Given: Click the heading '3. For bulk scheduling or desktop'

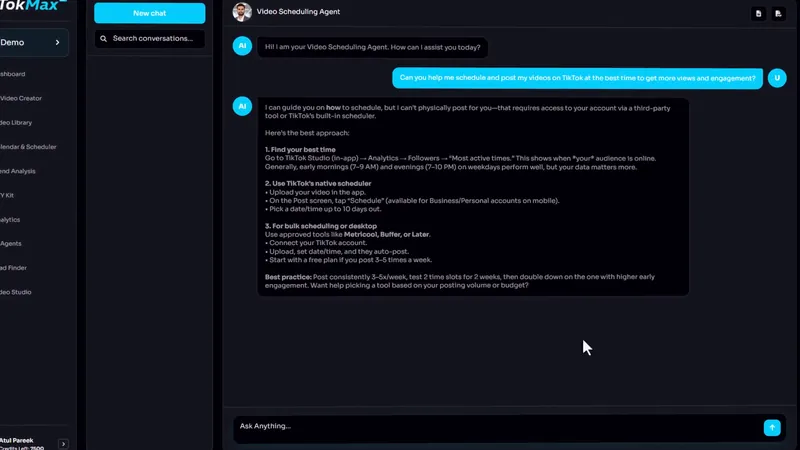Looking at the screenshot, I should tap(321, 226).
